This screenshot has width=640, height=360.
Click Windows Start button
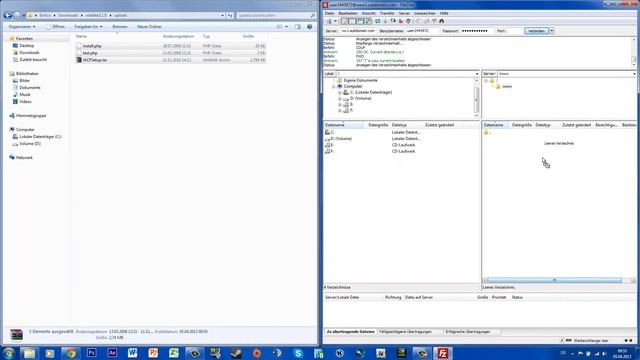coord(9,353)
